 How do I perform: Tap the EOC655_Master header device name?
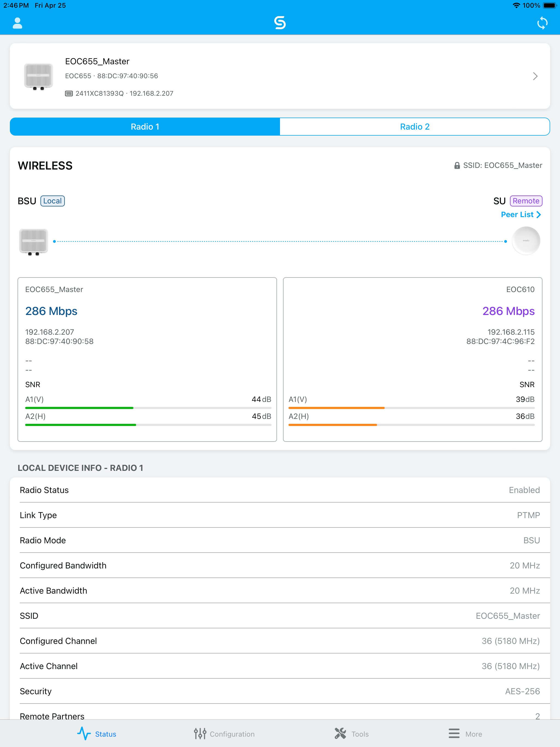pos(97,62)
